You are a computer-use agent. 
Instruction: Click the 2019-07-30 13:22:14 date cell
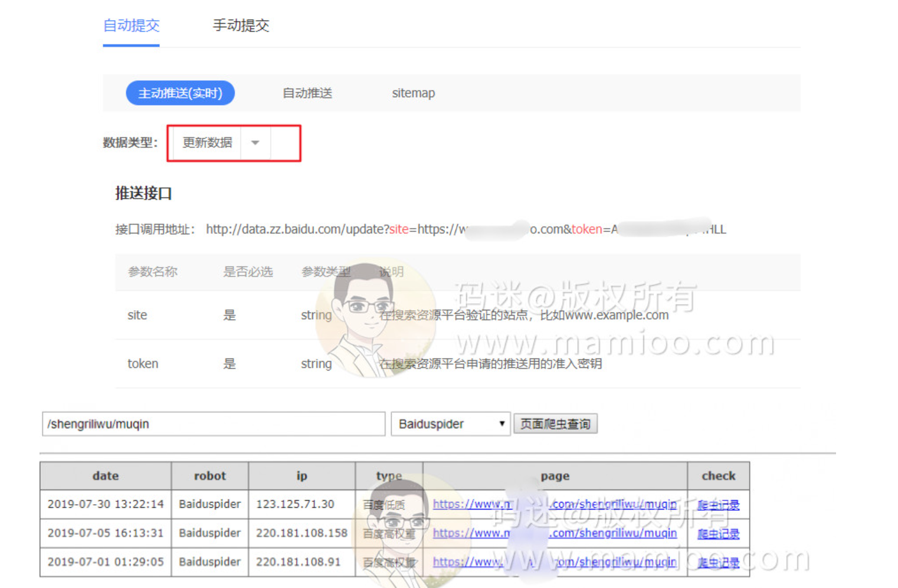(106, 504)
